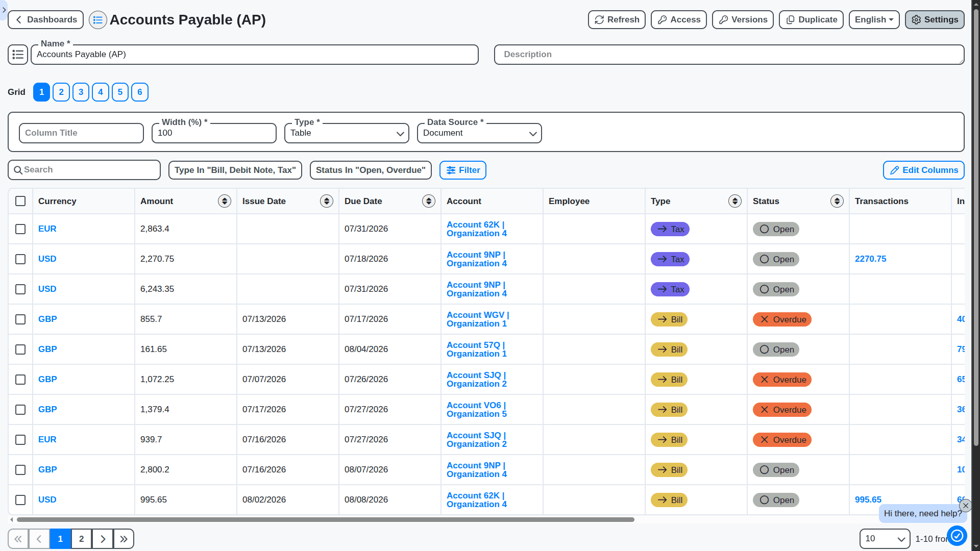
Task: Open the English language dropdown
Action: (x=874, y=20)
